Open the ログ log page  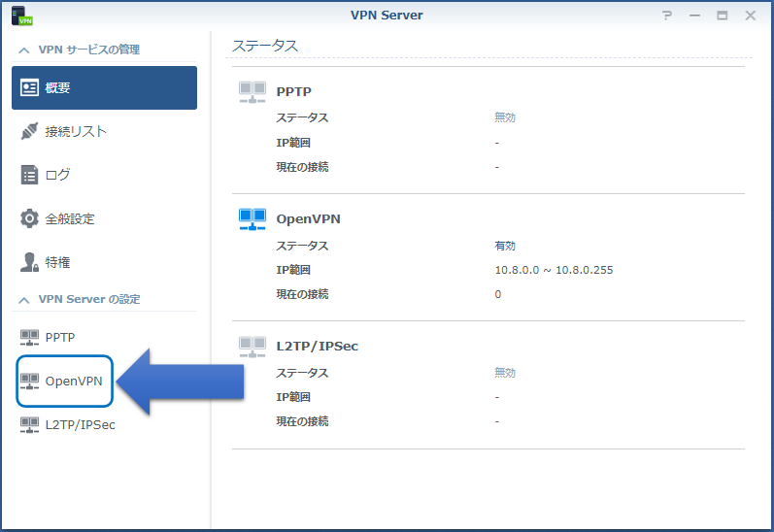(x=104, y=175)
